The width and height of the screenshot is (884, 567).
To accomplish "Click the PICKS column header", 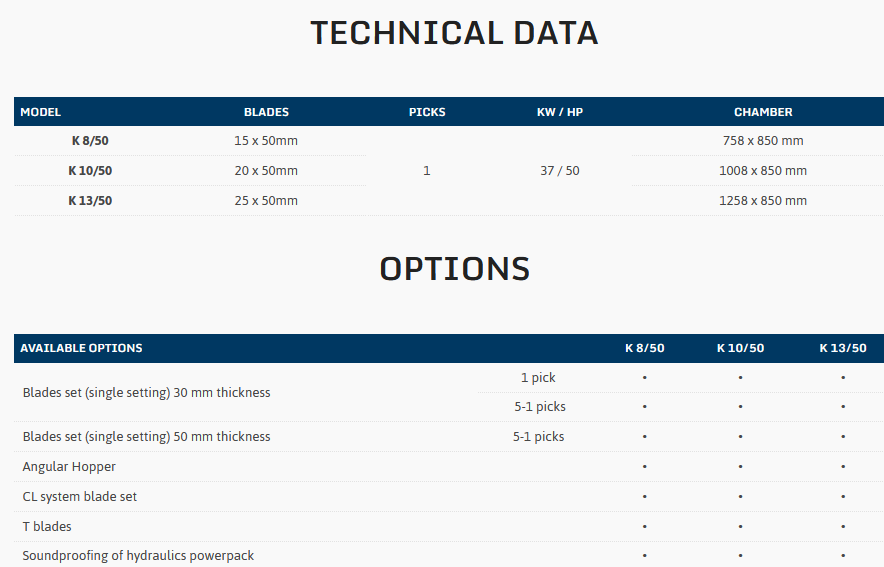I will [x=427, y=112].
